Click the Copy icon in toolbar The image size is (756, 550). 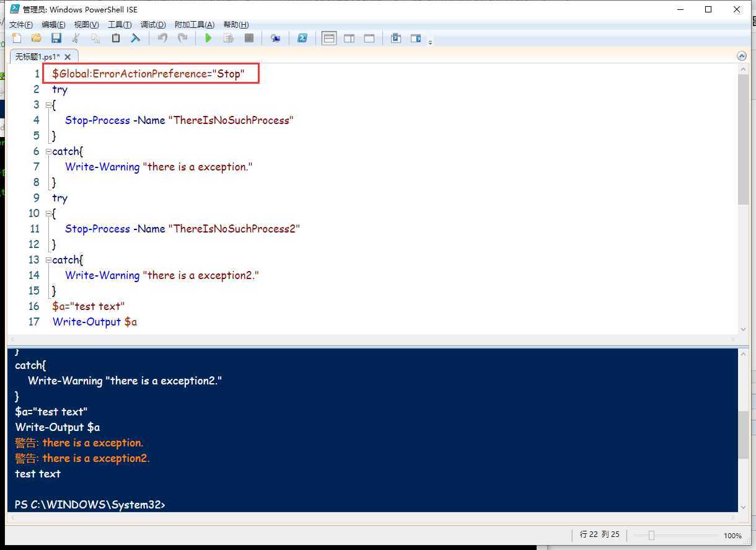[x=95, y=38]
